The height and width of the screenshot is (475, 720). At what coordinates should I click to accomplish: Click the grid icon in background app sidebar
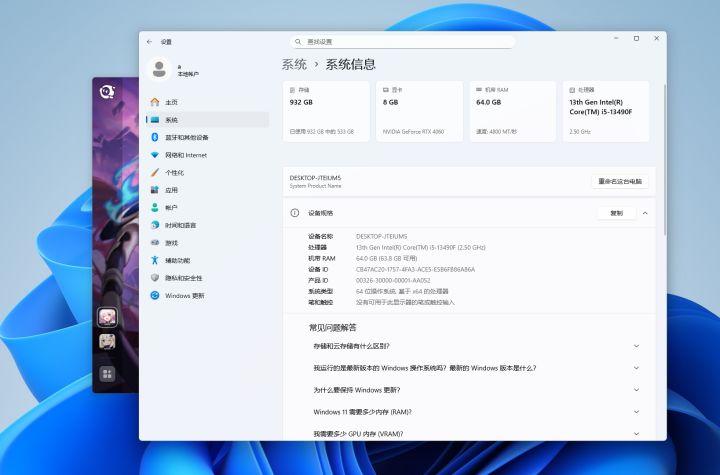107,374
